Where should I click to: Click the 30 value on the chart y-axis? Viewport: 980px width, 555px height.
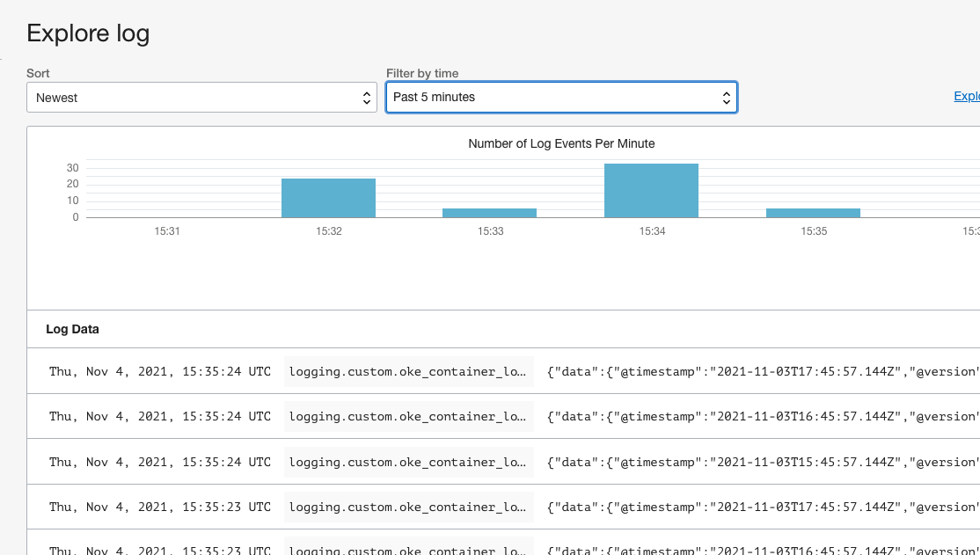[x=72, y=168]
